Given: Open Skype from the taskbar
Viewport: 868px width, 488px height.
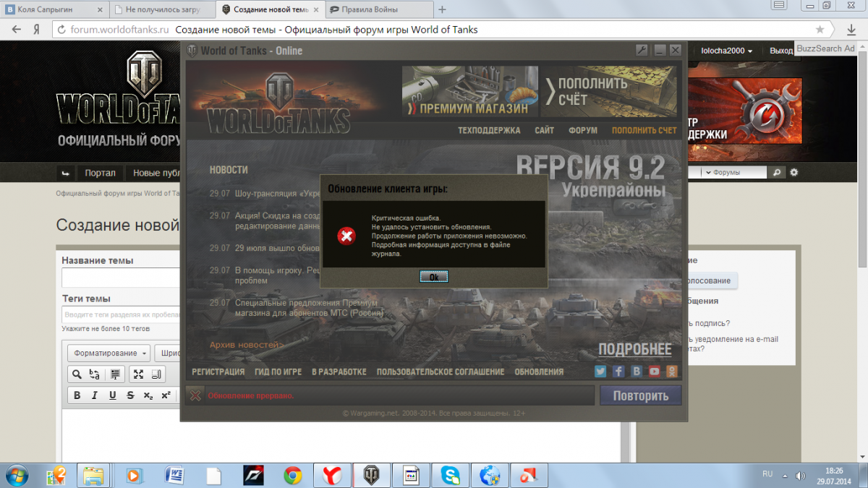Looking at the screenshot, I should coord(451,475).
